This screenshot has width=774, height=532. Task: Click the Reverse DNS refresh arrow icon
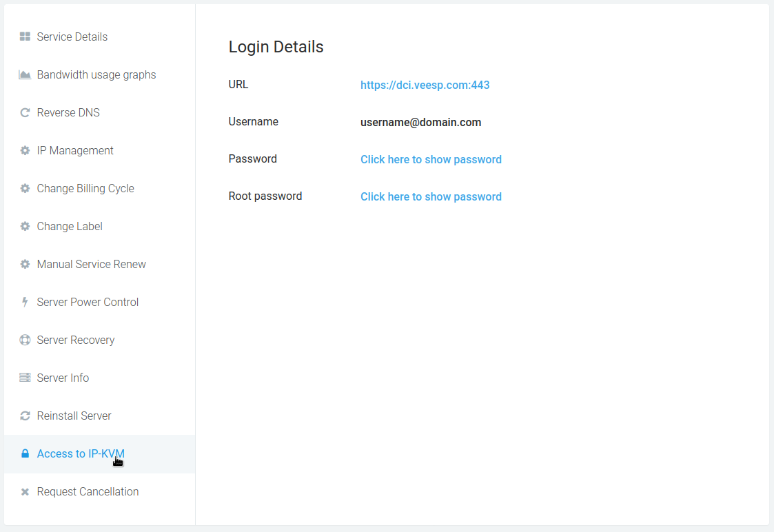click(25, 112)
